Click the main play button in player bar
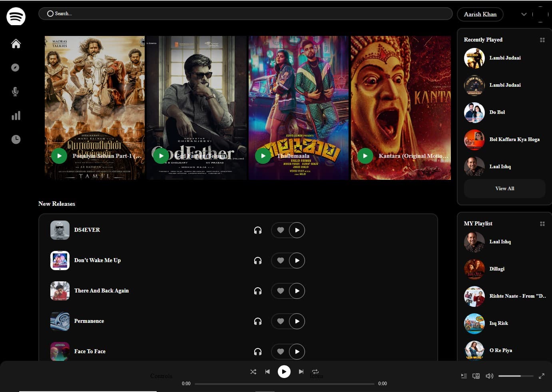 (284, 372)
